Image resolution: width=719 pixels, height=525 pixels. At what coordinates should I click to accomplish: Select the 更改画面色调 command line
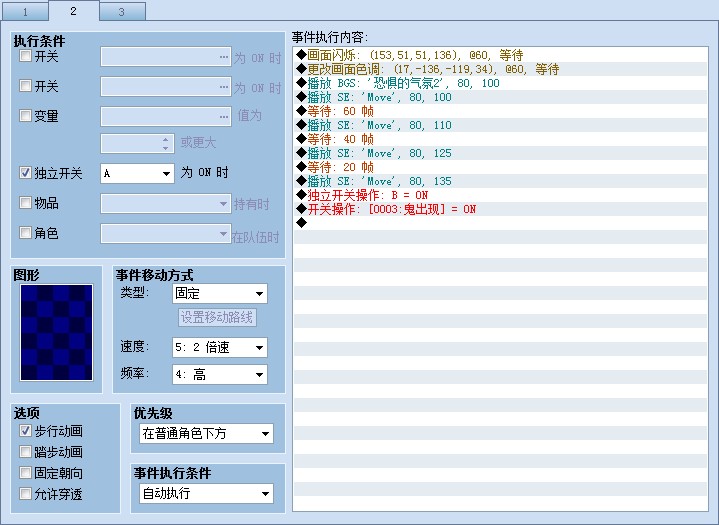pyautogui.click(x=500, y=69)
